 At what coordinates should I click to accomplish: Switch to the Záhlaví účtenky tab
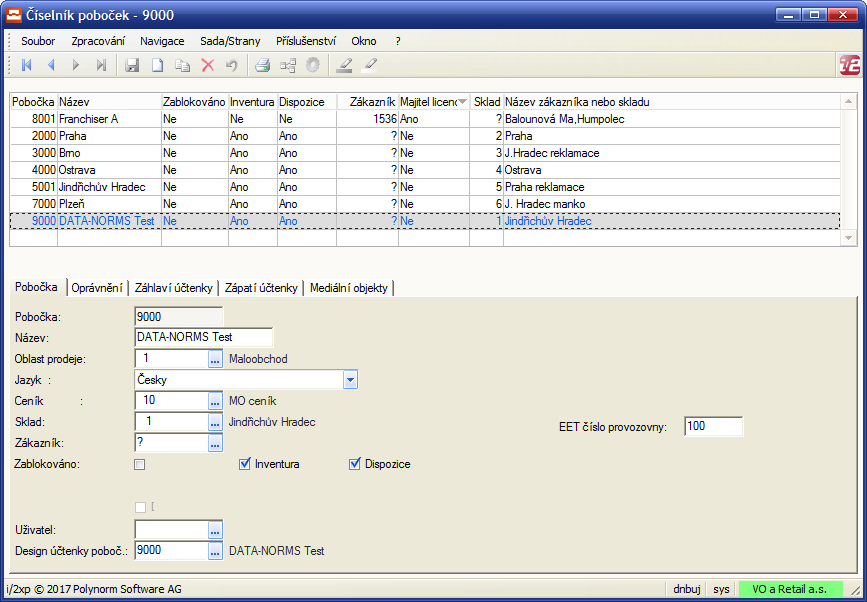[174, 288]
